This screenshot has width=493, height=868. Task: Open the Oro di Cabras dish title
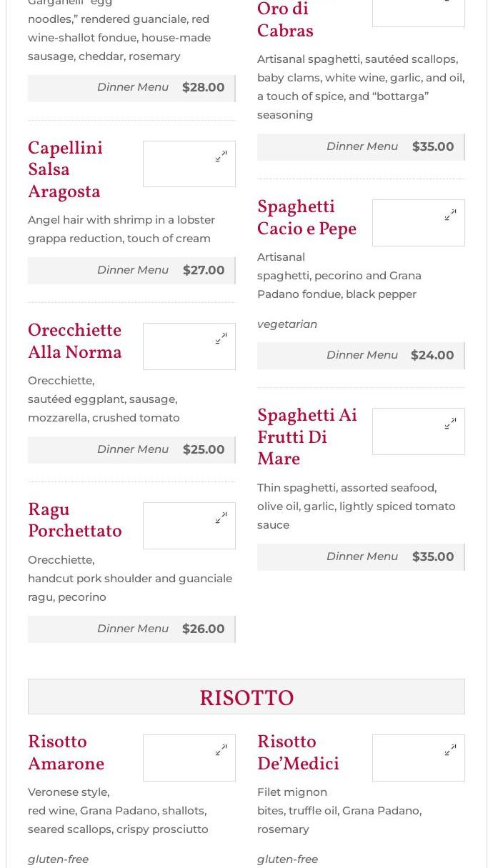285,21
